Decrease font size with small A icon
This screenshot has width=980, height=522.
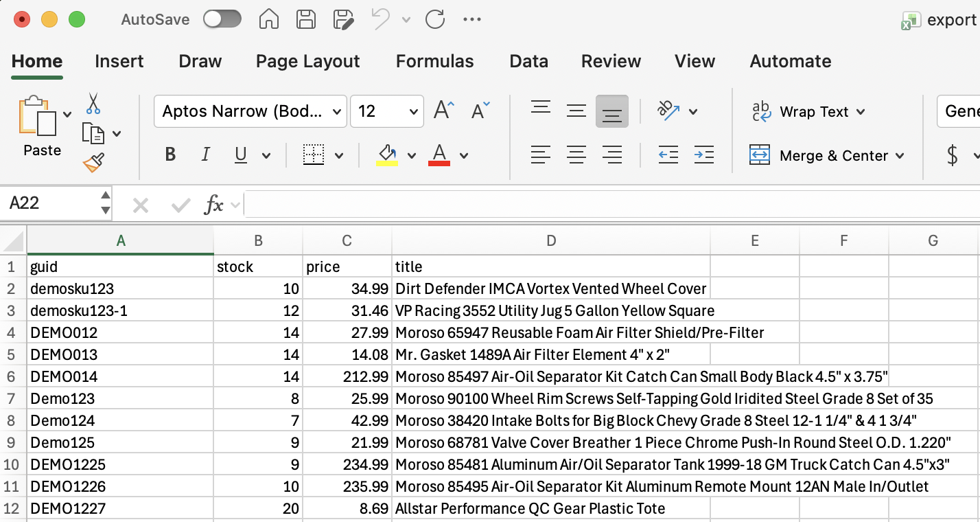[480, 110]
